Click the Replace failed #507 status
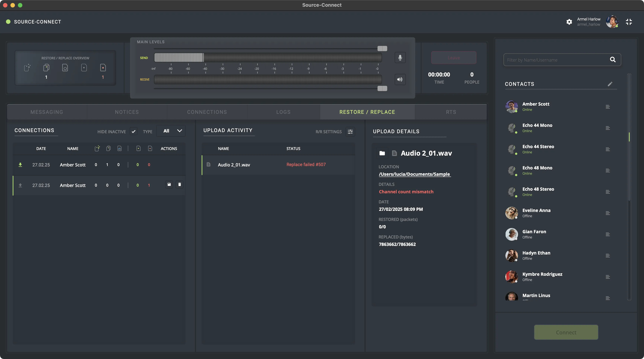The width and height of the screenshot is (644, 359). [306, 164]
